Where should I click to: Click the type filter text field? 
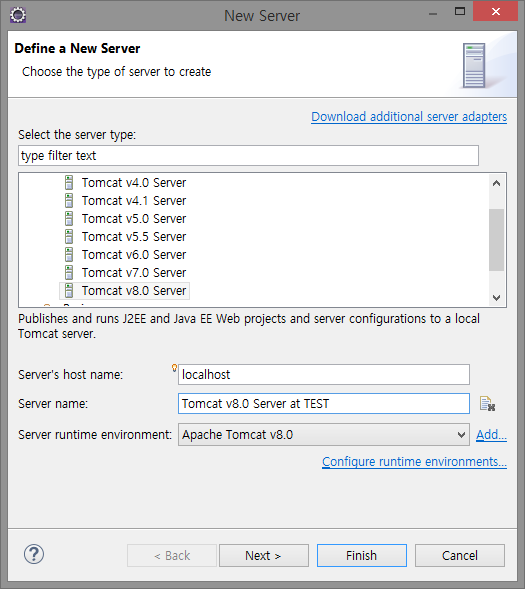(248, 156)
